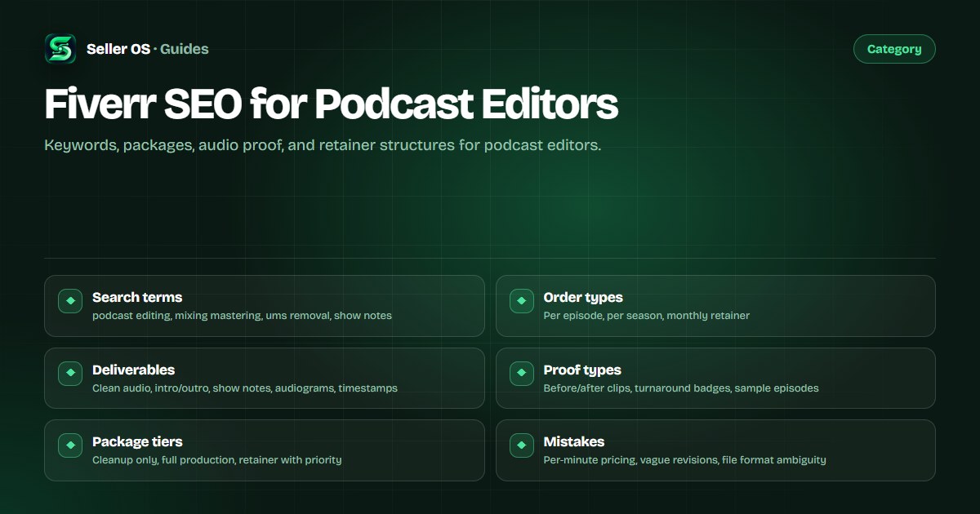This screenshot has height=514, width=980.
Task: Click the subtitle starting with 'Keywords, packages'
Action: click(323, 146)
